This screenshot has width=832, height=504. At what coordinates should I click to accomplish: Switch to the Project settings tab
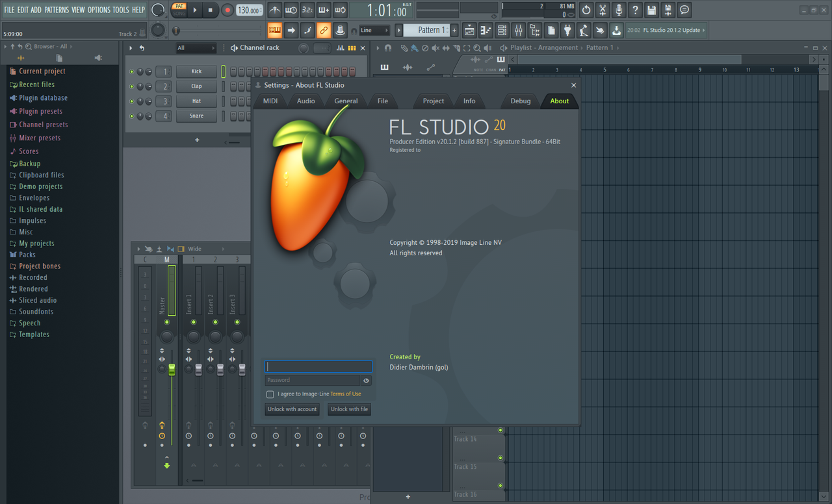(434, 101)
